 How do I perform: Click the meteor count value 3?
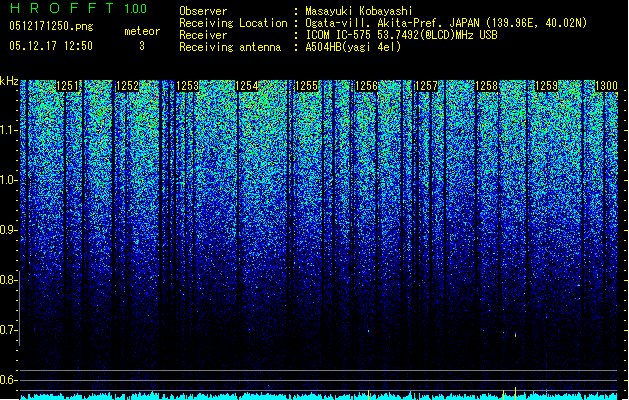pyautogui.click(x=142, y=46)
